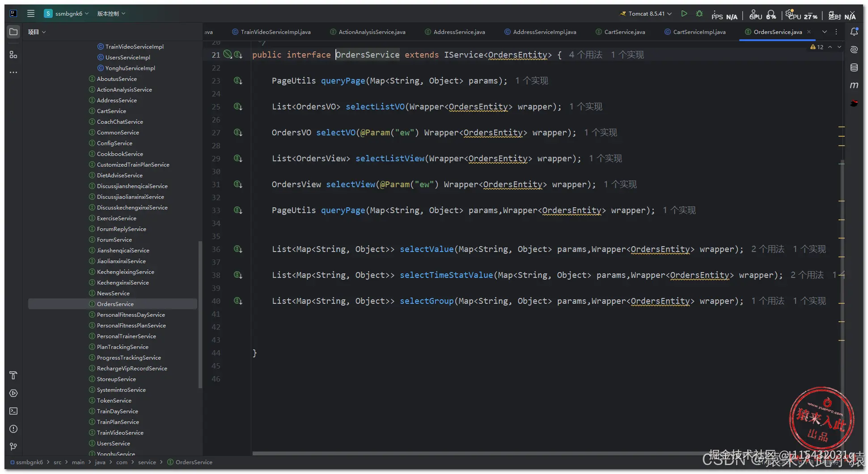
Task: Switch to TrainVideoServiceImpl.java tab
Action: [x=271, y=32]
